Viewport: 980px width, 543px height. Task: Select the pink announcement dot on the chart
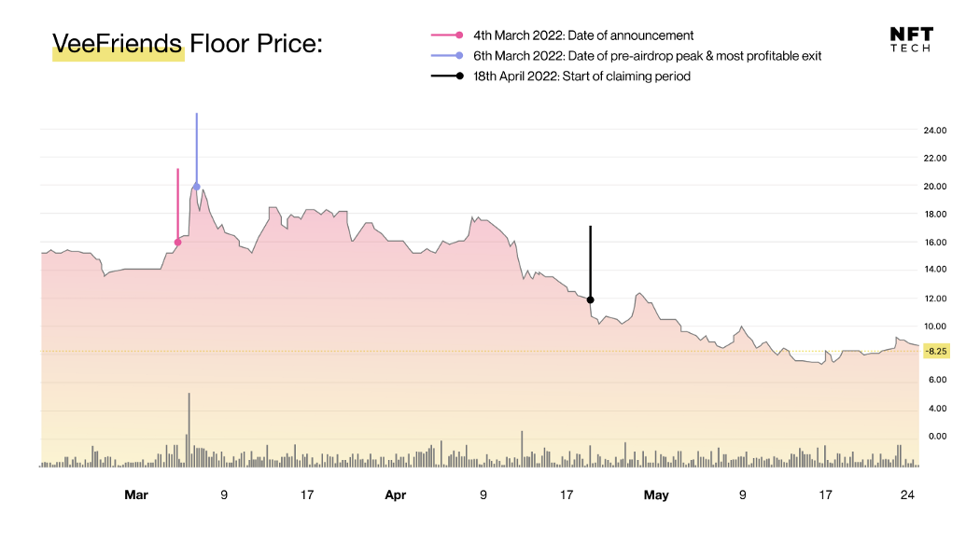click(x=177, y=243)
